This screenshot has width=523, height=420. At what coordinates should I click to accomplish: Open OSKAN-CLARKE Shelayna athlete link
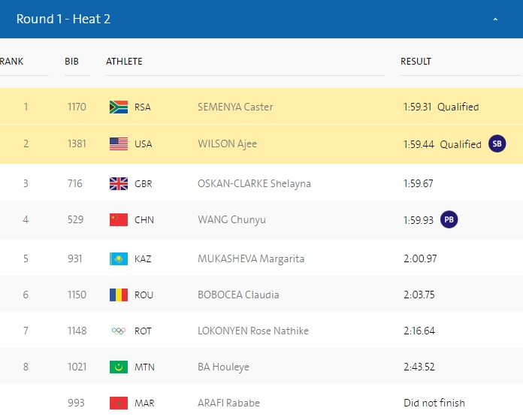click(x=254, y=183)
